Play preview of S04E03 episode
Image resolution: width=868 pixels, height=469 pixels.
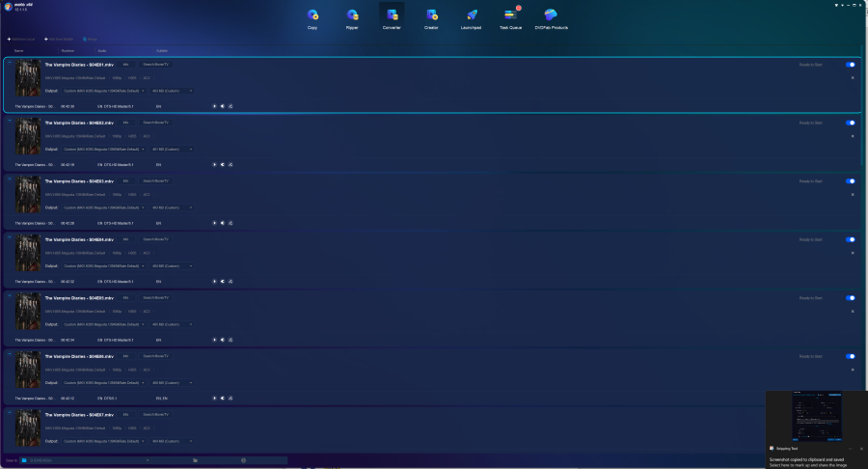point(215,223)
